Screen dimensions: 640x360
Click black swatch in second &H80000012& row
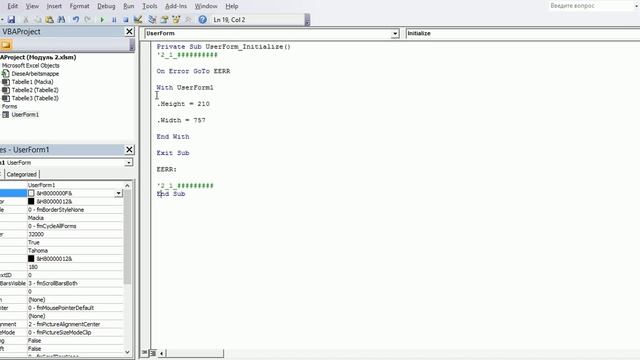point(31,201)
